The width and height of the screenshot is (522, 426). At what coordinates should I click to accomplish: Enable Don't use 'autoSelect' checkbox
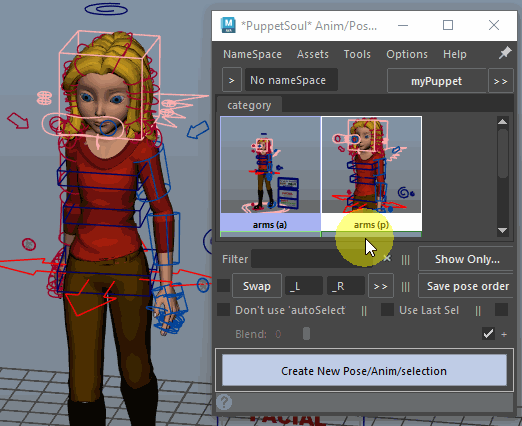click(x=223, y=310)
